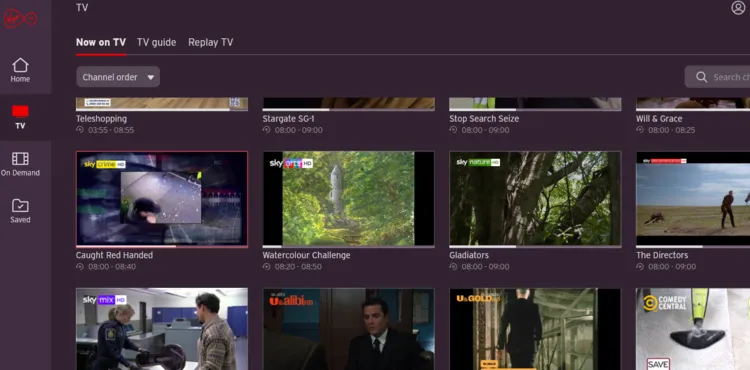Screen dimensions: 750x370
Task: Click the Virgin Media logo
Action: click(x=20, y=19)
